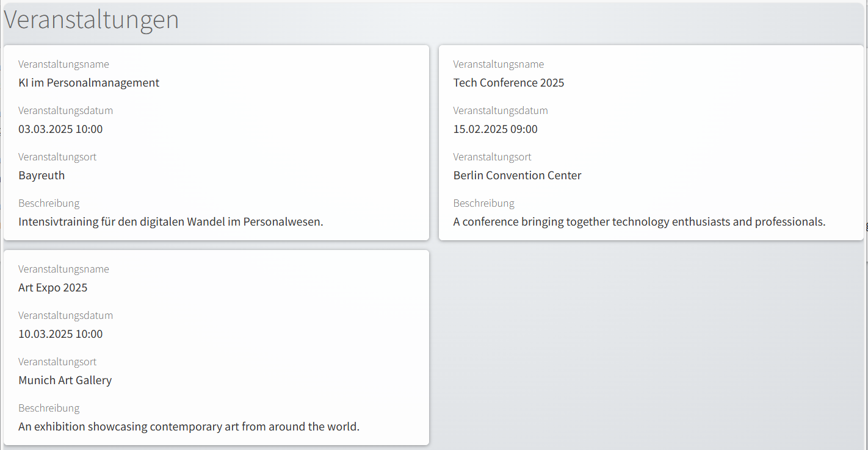Click the date 03.03.2025 10:00
This screenshot has width=868, height=450.
click(60, 129)
